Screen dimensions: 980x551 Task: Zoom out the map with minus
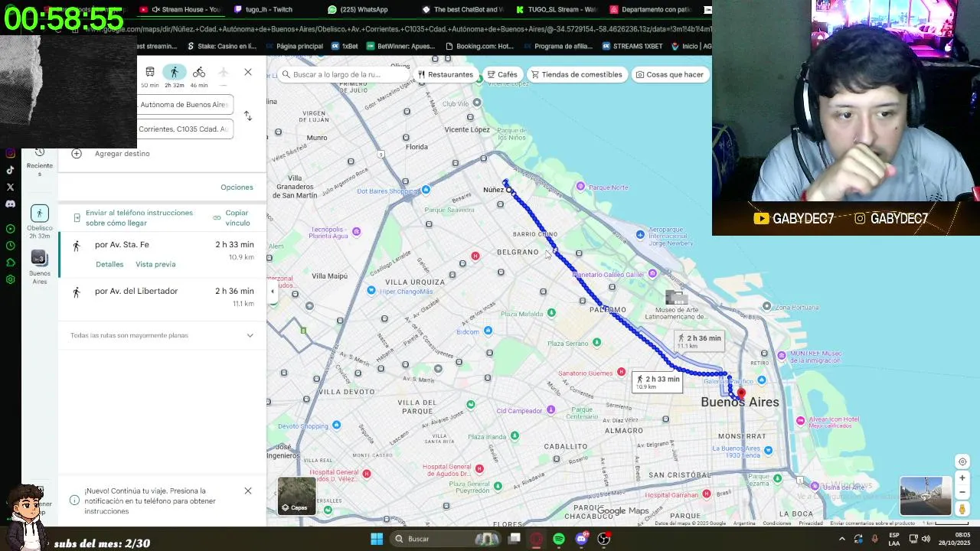coord(962,493)
